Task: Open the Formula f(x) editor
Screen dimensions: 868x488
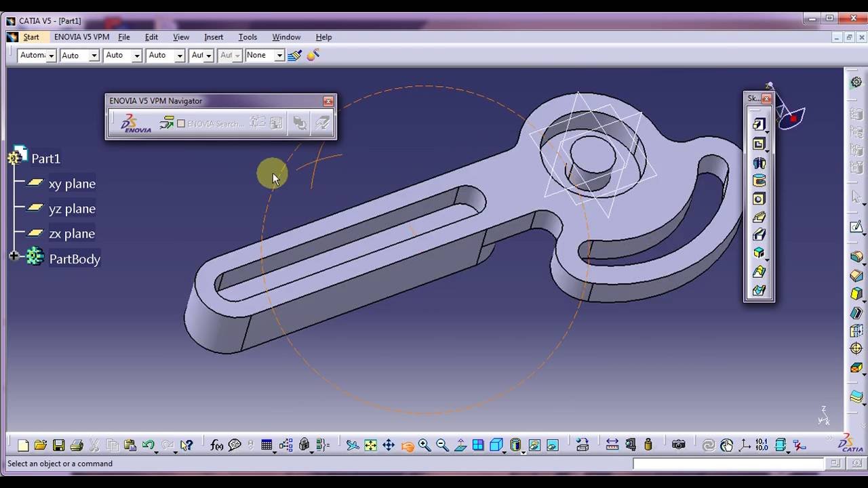Action: [217, 445]
